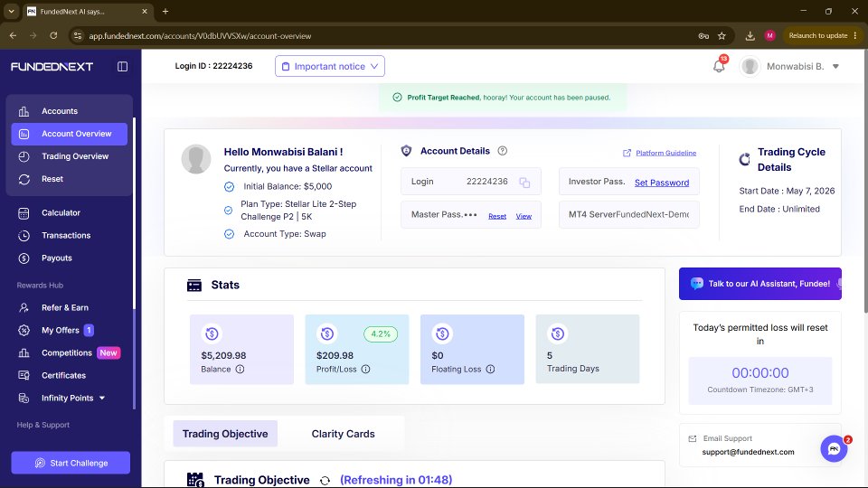
Task: Open Monwabisi B. profile dropdown
Action: [790, 66]
